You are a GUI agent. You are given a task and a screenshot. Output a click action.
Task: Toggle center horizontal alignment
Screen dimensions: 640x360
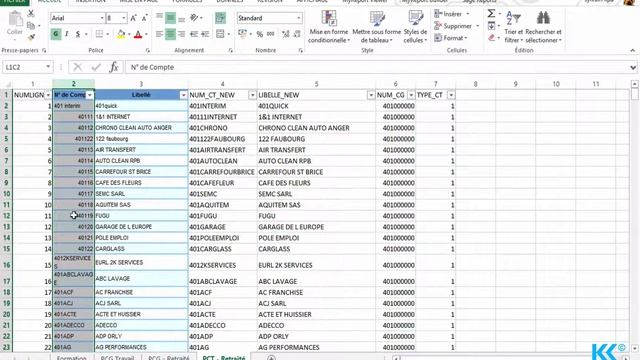pos(171,34)
